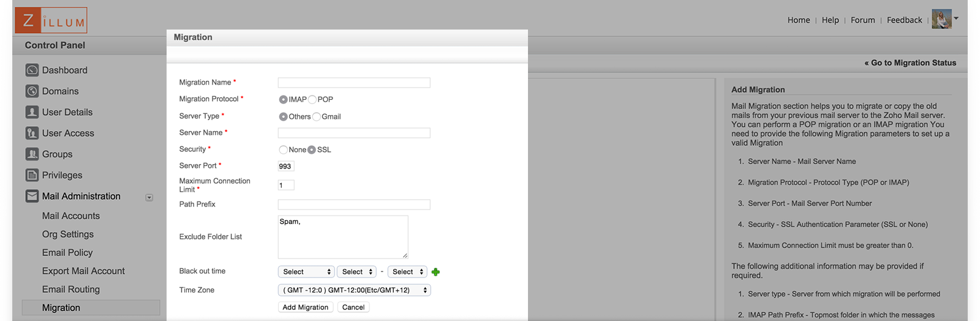Image resolution: width=980 pixels, height=321 pixels.
Task: Open the third Black out time Select dropdown
Action: coord(407,272)
